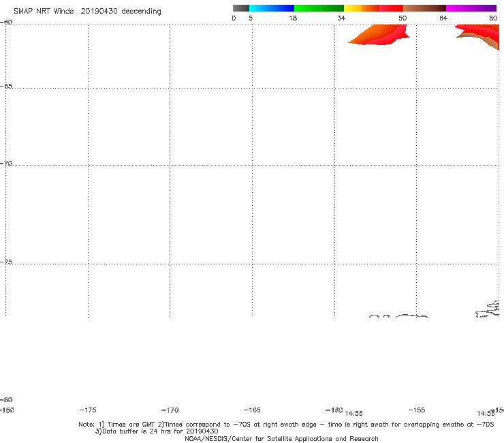This screenshot has height=443, width=504.
Task: Click the color bar scale label '18'
Action: pos(293,18)
